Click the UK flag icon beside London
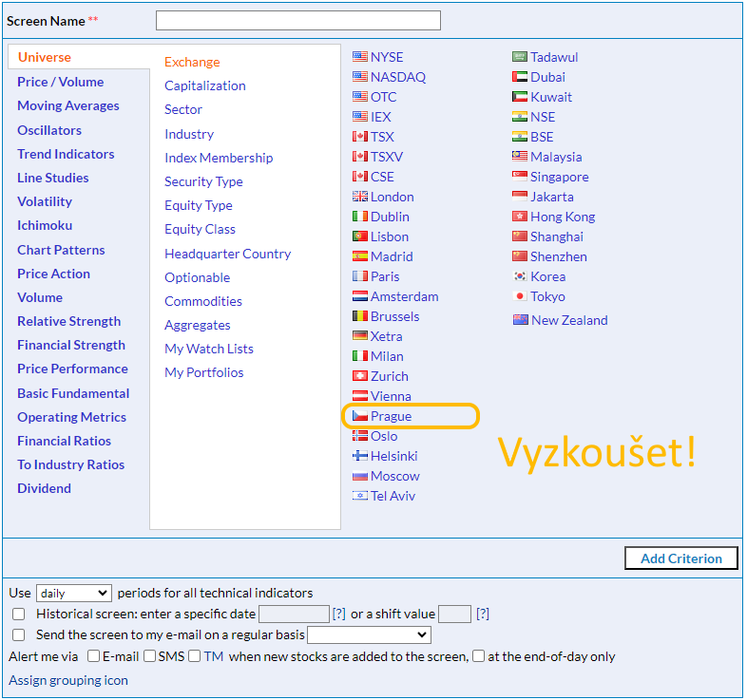Viewport: 747px width, 700px height. 359,197
